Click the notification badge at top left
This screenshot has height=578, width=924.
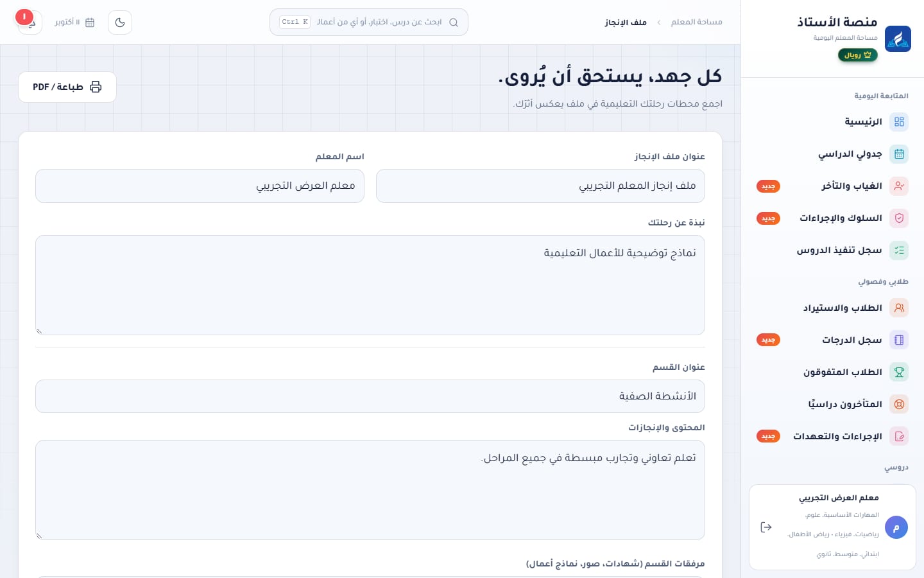pyautogui.click(x=24, y=17)
